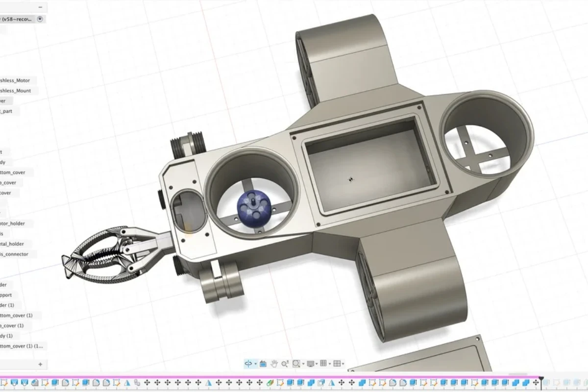Viewport: 588px width, 392px height.
Task: Click the Zoom Window fit icon
Action: (x=296, y=364)
